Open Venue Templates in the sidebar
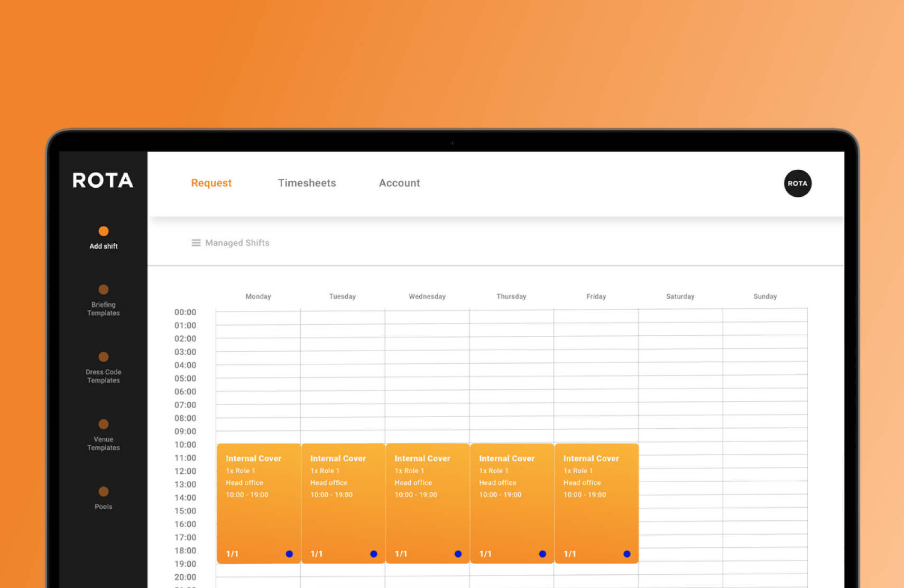 (x=104, y=435)
